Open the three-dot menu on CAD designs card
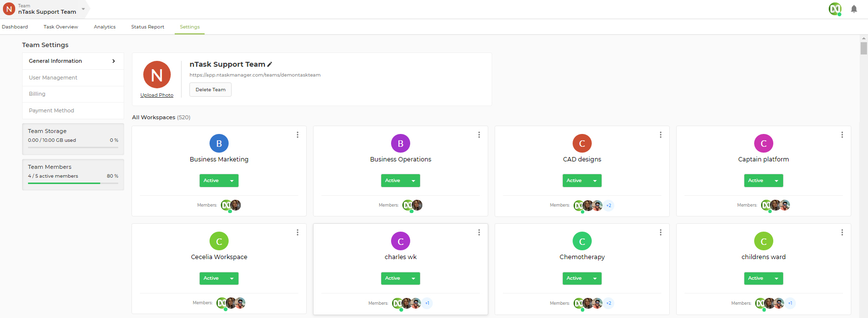868x318 pixels. coord(660,134)
